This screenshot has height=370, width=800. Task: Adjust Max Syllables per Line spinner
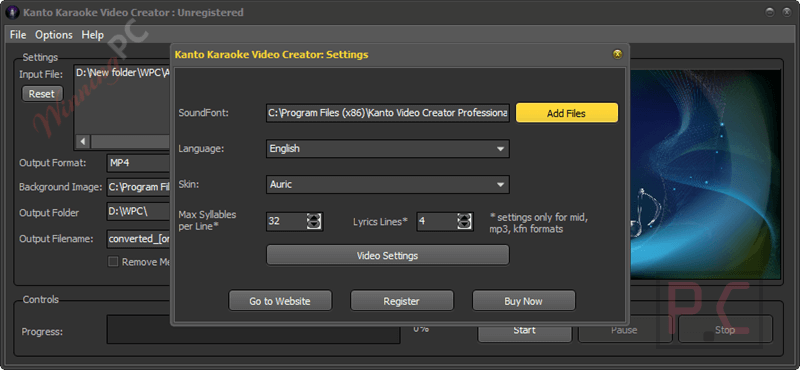tap(314, 221)
